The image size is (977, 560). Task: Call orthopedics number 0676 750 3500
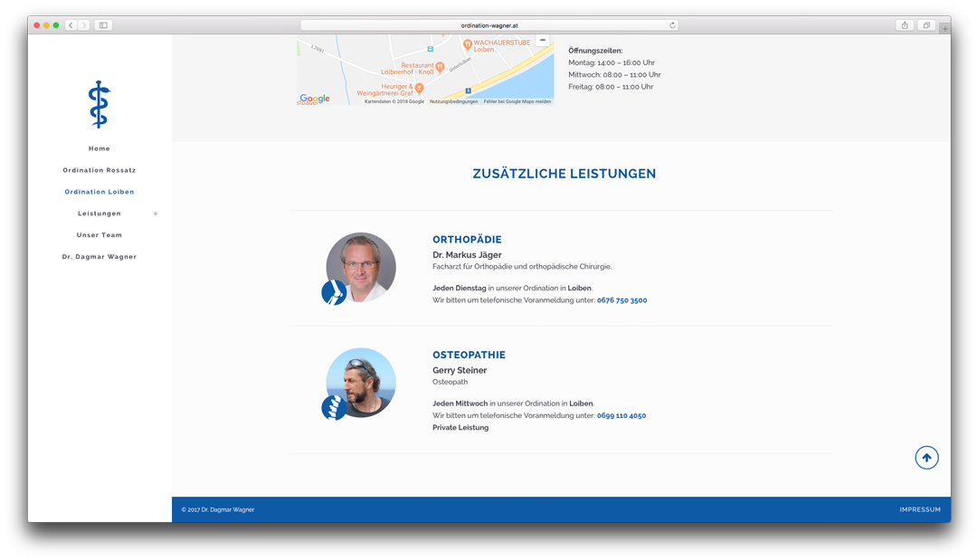coord(621,300)
